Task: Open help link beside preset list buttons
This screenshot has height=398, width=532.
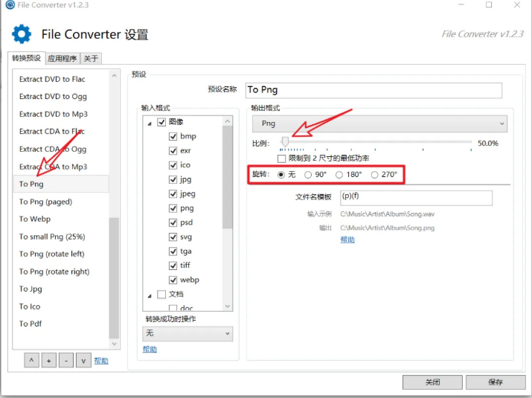Action: tap(101, 361)
